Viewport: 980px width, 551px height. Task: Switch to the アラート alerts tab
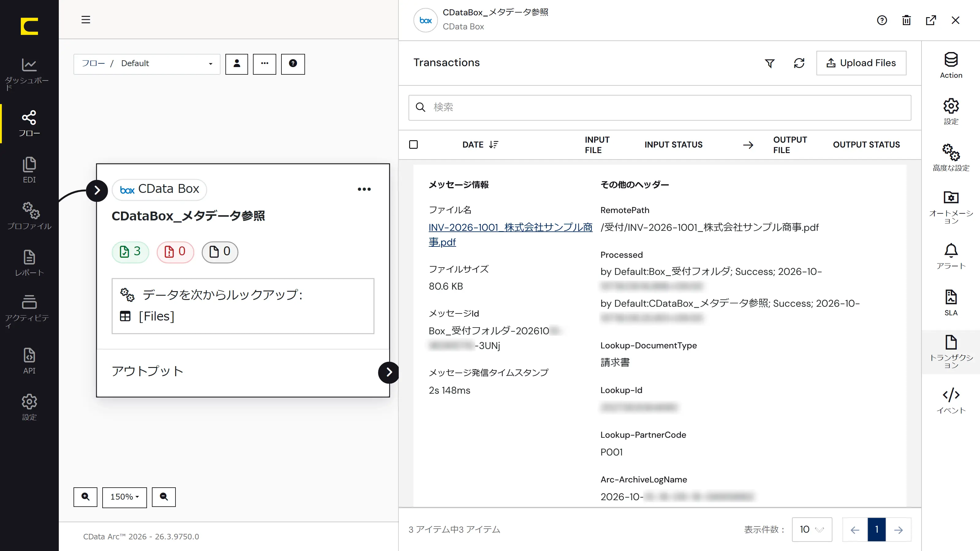(951, 256)
